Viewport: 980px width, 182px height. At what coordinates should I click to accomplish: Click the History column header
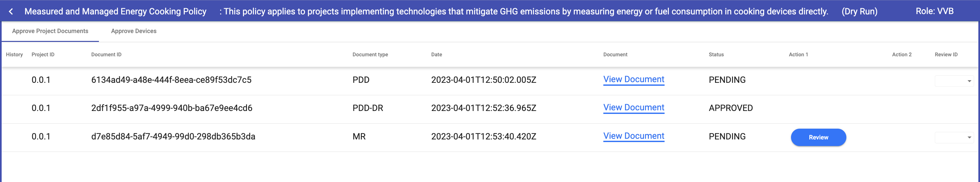[x=14, y=55]
